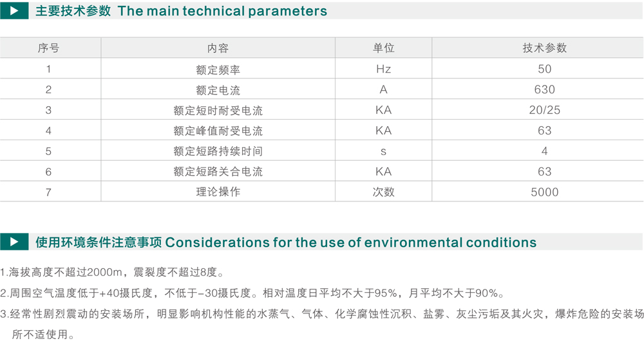Select the 额定短路持续时间 cell
This screenshot has height=341, width=644.
pos(218,151)
